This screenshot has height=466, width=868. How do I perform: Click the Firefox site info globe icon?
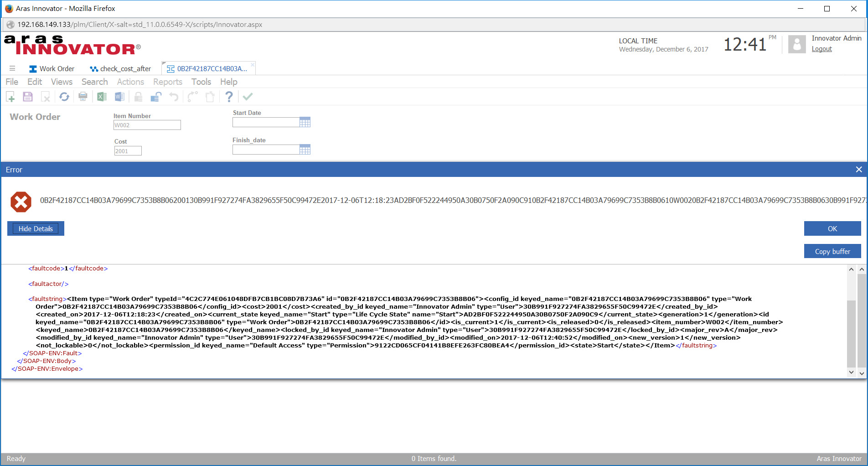(x=10, y=25)
